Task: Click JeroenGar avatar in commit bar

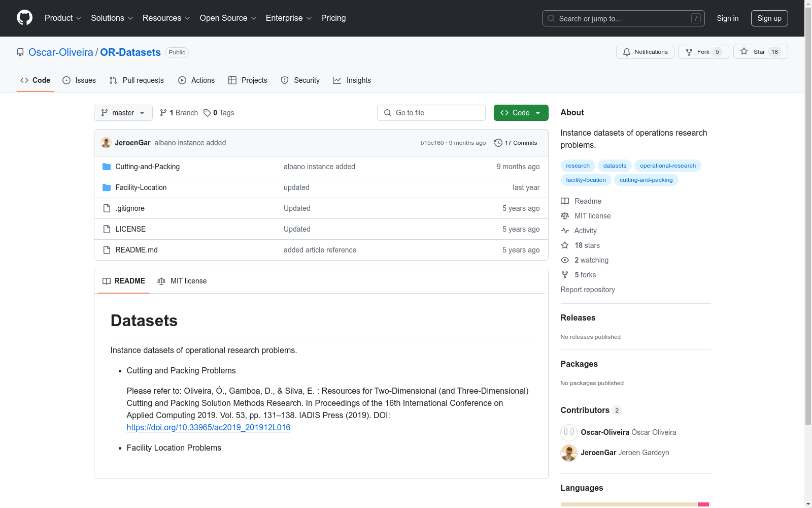Action: (106, 143)
